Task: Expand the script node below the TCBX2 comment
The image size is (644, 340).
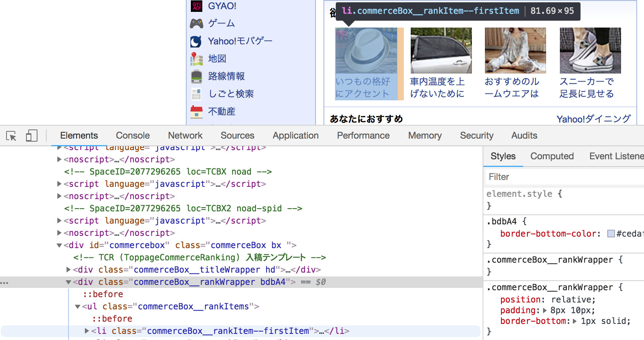Action: (59, 221)
